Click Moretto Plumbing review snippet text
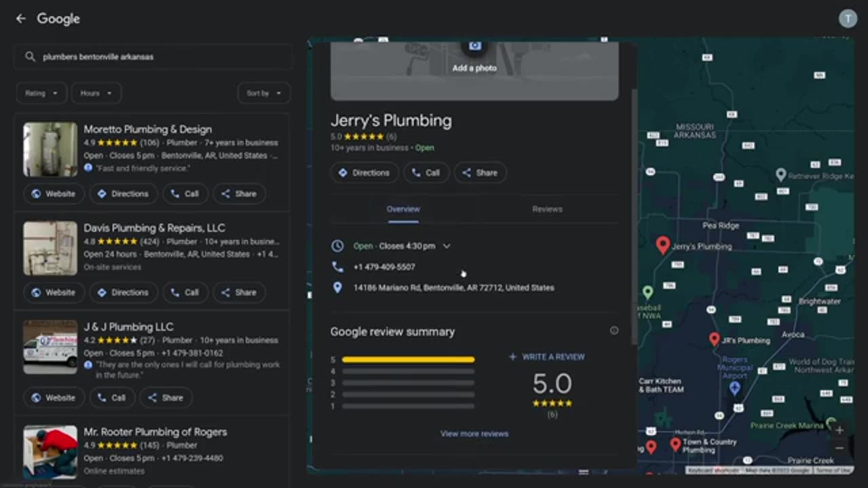Viewport: 868px width, 488px height. tap(143, 168)
